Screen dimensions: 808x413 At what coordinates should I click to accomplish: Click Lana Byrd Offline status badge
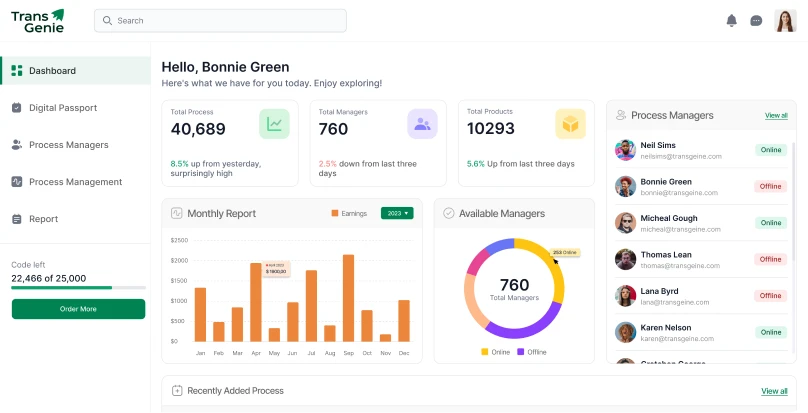pos(770,295)
